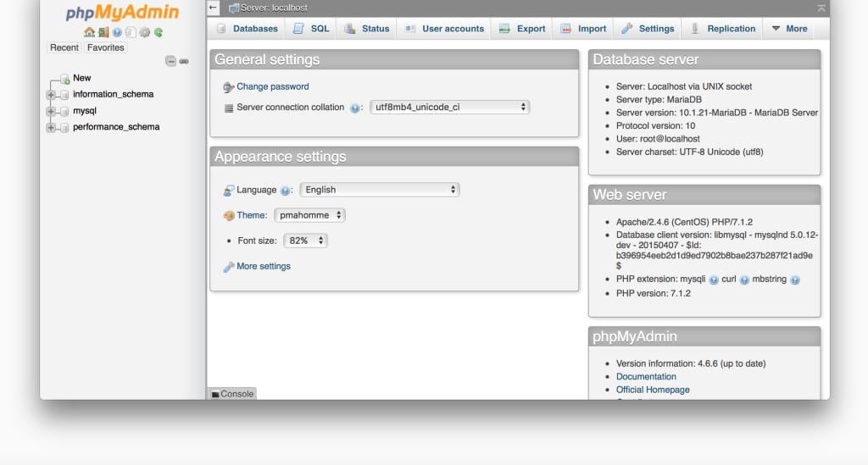Reload the navigation panel green icon

click(x=159, y=32)
